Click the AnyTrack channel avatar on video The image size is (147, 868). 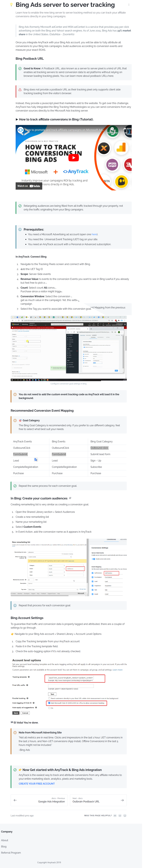[x=21, y=130]
